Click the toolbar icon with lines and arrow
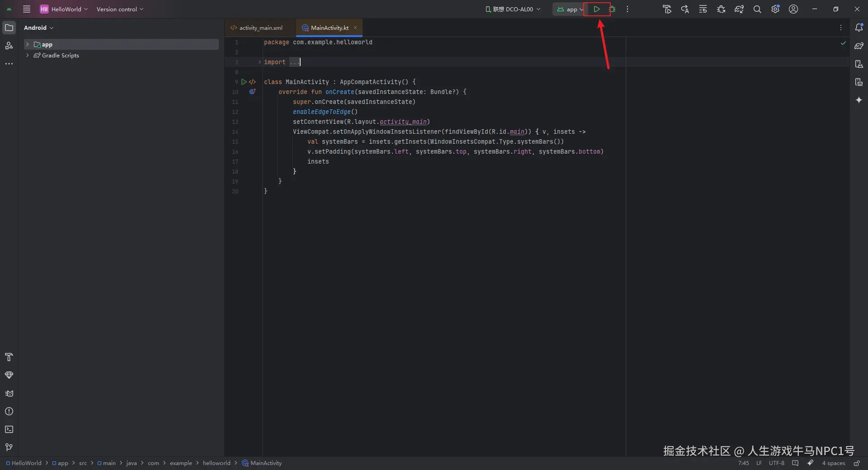 (x=703, y=9)
